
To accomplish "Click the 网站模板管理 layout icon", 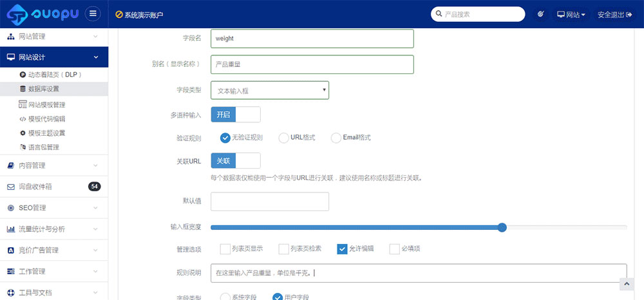I will (23, 105).
